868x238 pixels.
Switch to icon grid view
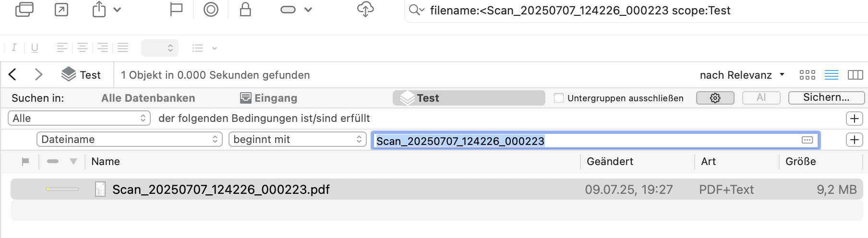tap(808, 75)
